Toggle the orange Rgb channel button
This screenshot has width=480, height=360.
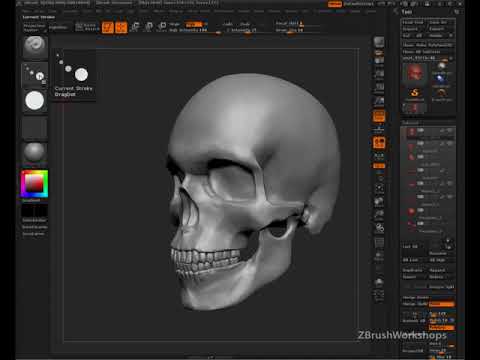[x=194, y=24]
